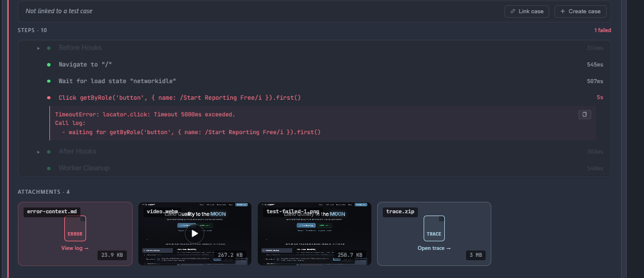Click the 140ms duration value
This screenshot has width=644, height=278.
595,168
